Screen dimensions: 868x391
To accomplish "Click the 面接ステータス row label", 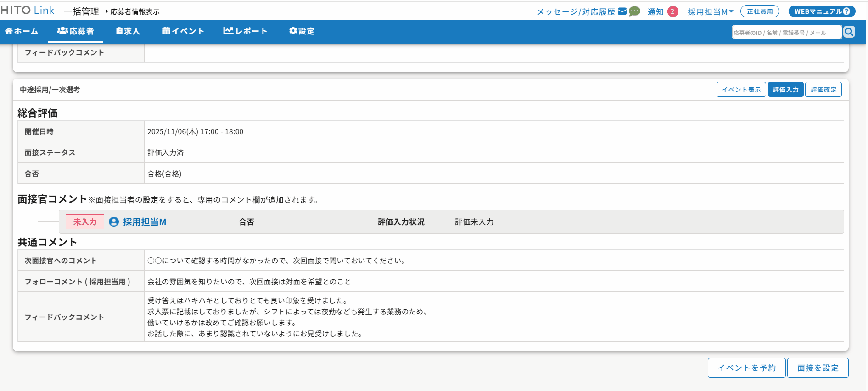I will pos(50,153).
